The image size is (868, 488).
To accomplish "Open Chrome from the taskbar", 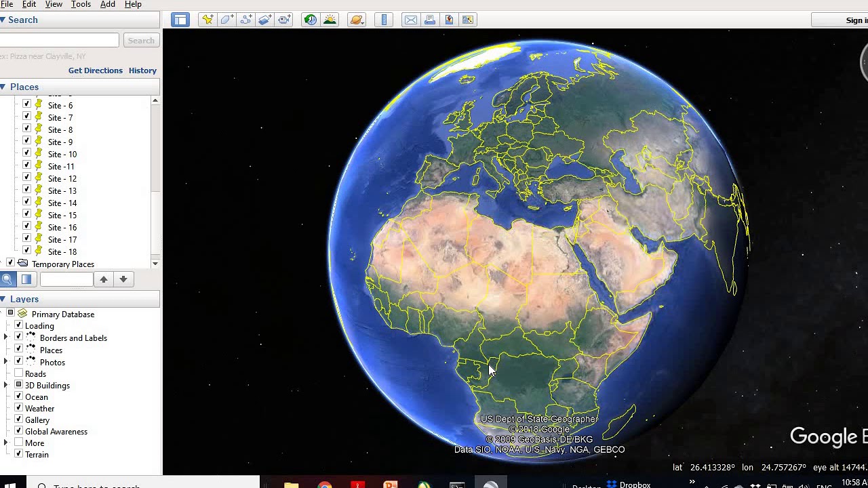I will coord(325,485).
